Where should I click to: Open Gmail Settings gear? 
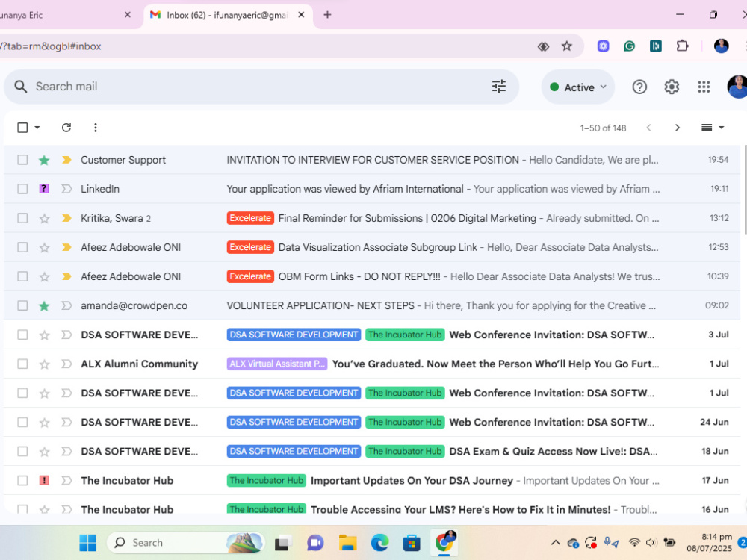[x=672, y=87]
